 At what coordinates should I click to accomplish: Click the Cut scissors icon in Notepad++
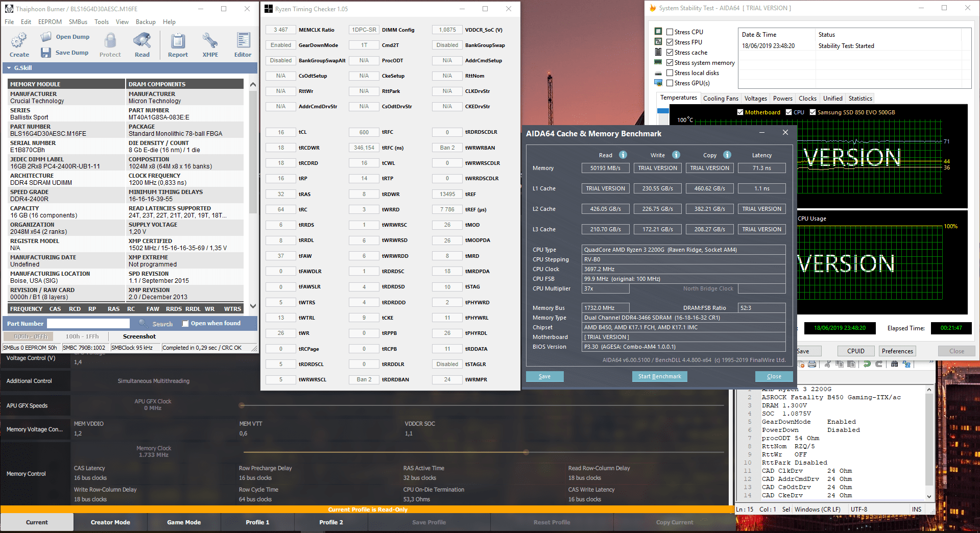(x=827, y=364)
